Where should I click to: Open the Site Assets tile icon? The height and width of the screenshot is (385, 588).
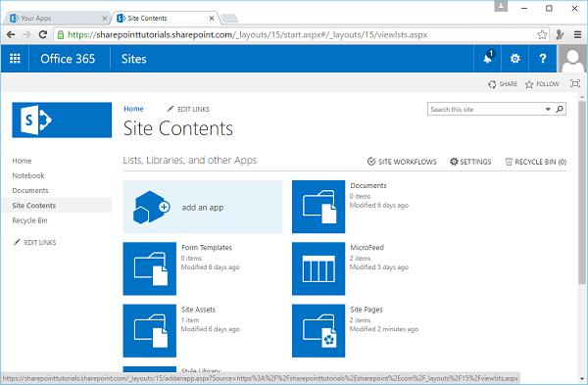[x=149, y=330]
